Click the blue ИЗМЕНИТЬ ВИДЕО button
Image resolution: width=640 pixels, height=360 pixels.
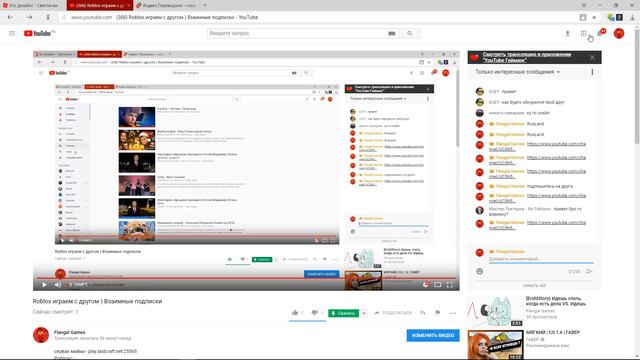(433, 335)
